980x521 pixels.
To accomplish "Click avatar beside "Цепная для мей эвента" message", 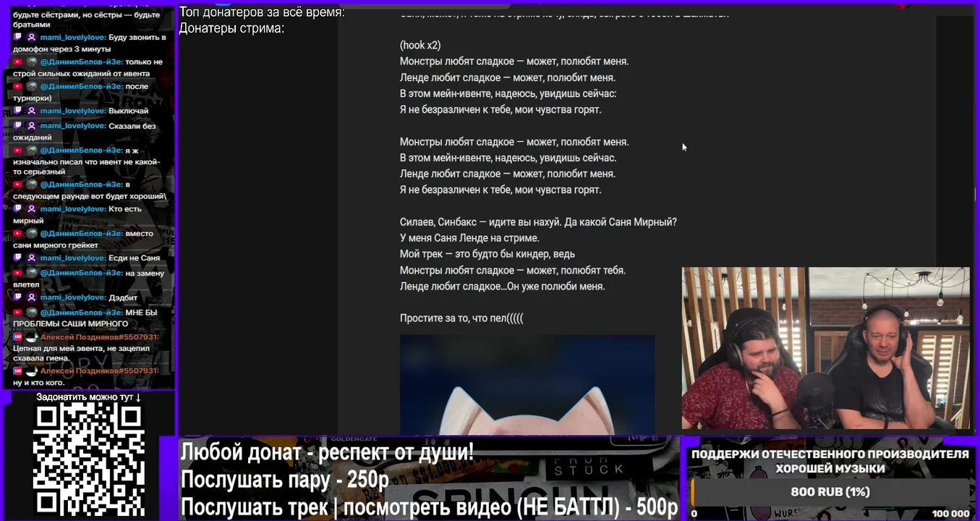I will 32,337.
